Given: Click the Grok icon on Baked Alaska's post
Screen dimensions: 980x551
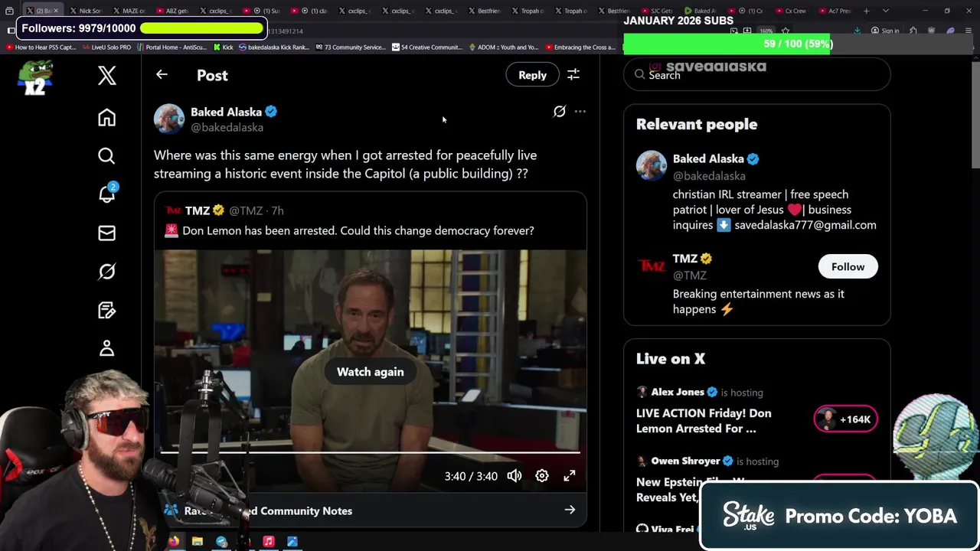Looking at the screenshot, I should 560,112.
